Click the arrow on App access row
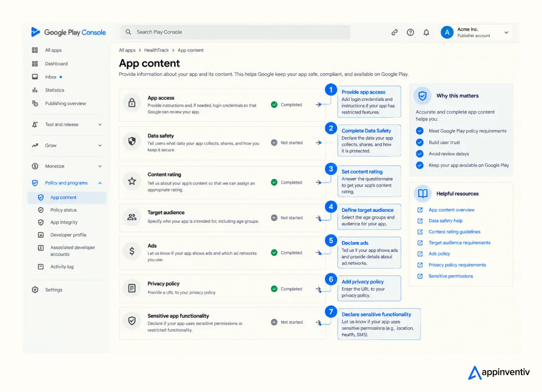This screenshot has height=392, width=542. (318, 104)
